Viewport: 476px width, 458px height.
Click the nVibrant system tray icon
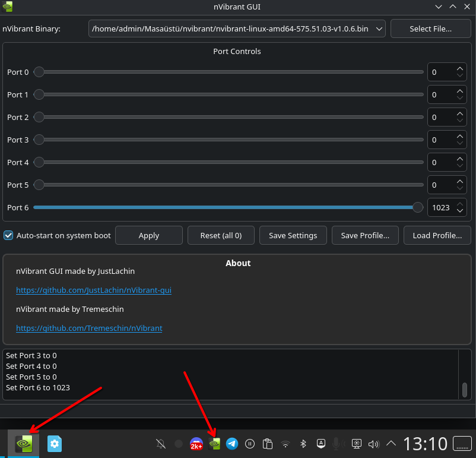tap(214, 444)
